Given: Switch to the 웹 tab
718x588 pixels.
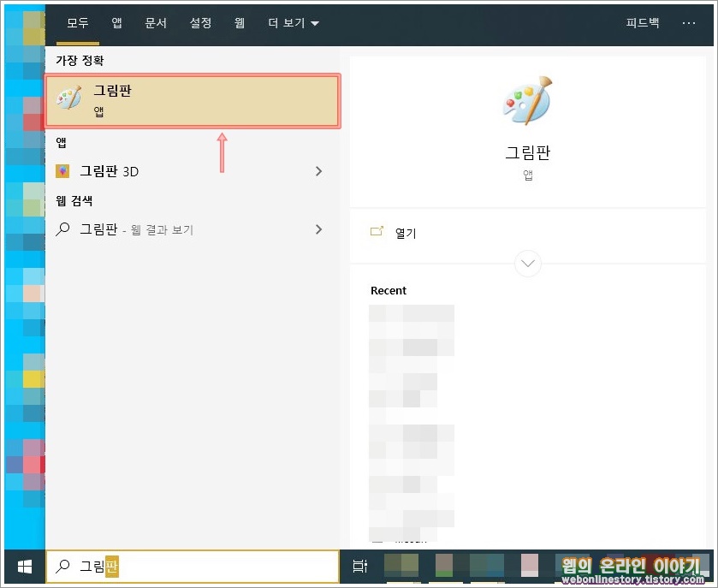Looking at the screenshot, I should [x=240, y=23].
